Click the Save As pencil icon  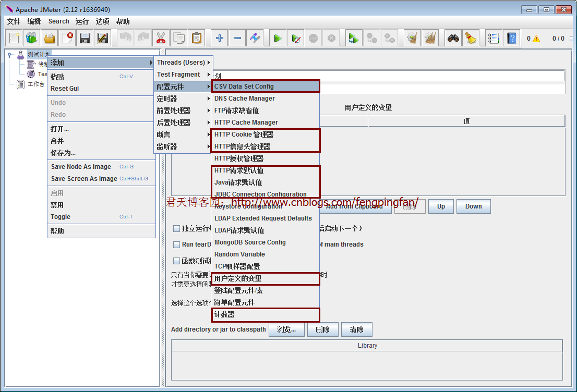(103, 38)
